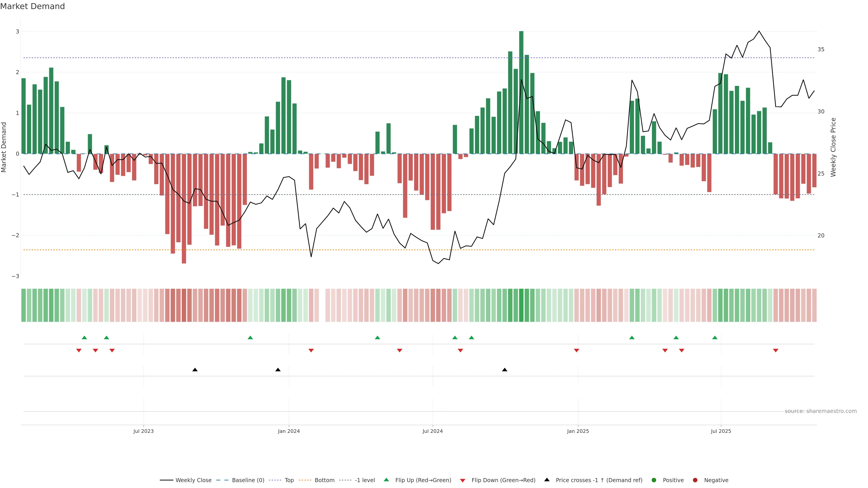Toggle the Top level legend entry
The image size is (868, 488).
point(289,480)
